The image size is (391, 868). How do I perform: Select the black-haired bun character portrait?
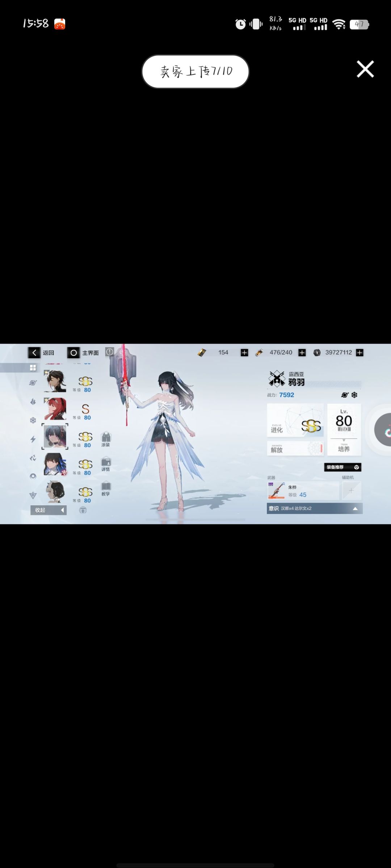tap(55, 492)
